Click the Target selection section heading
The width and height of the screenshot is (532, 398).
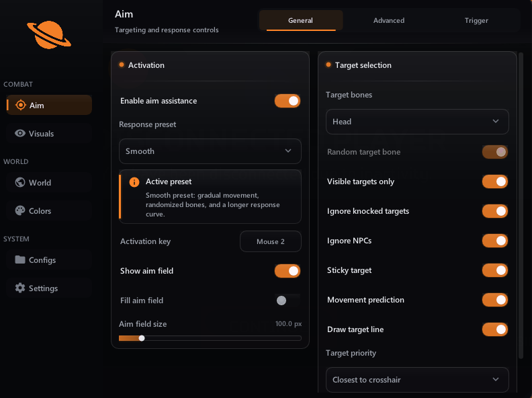363,65
